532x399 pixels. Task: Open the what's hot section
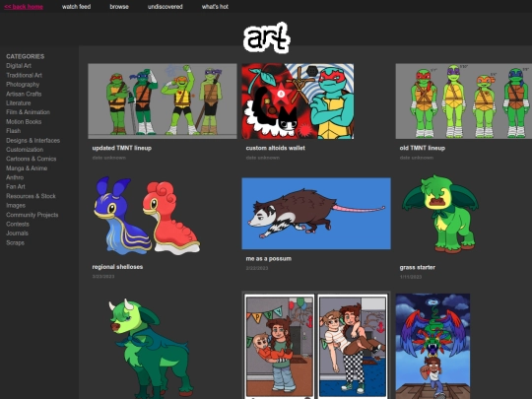click(x=215, y=7)
